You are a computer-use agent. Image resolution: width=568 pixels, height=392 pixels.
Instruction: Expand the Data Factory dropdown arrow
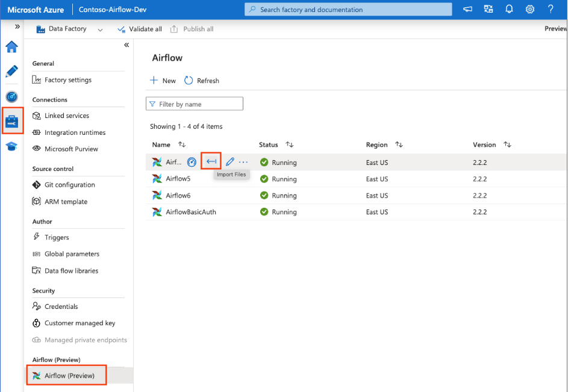(100, 30)
